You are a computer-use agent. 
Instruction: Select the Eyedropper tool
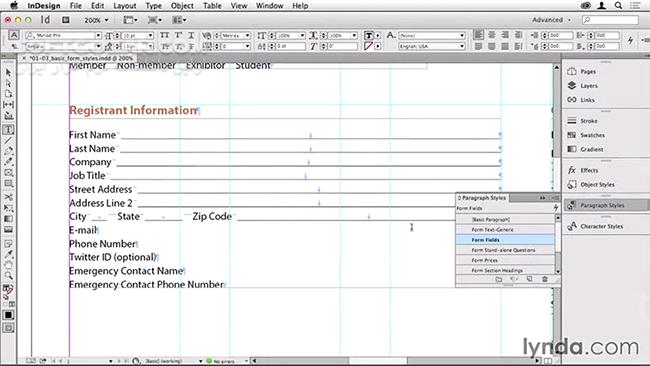(8, 254)
